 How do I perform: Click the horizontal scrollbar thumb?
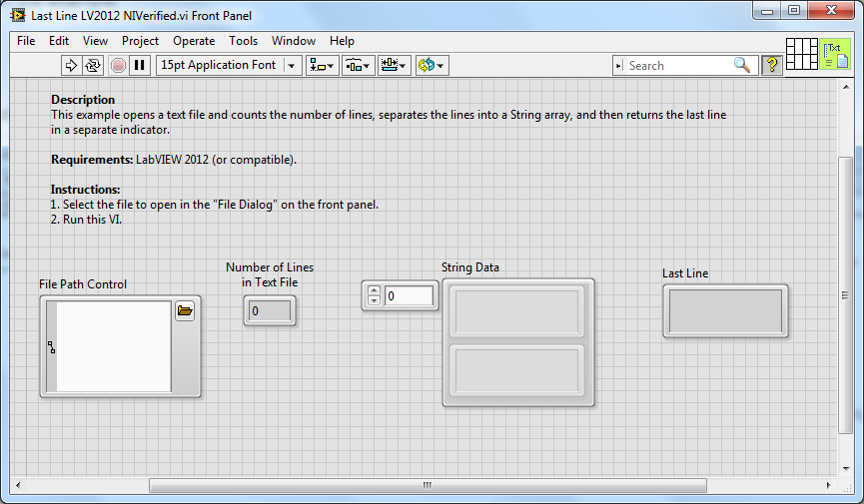click(x=428, y=485)
